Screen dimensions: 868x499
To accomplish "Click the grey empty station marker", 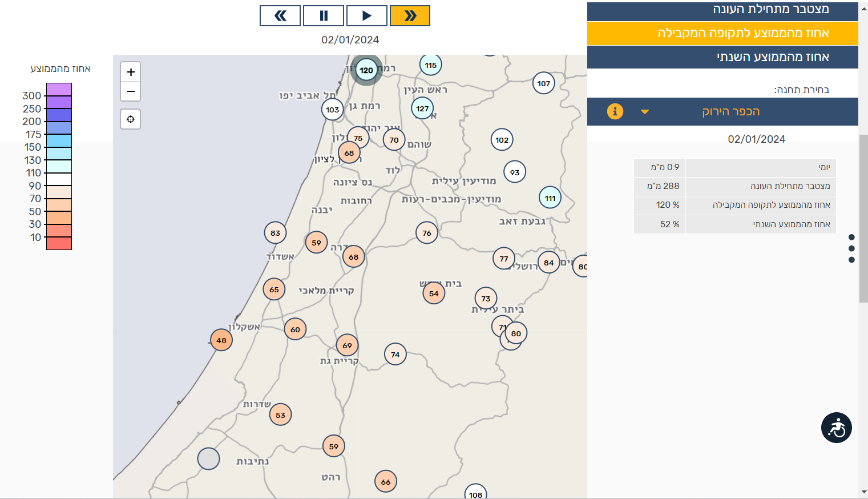I will pos(208,458).
